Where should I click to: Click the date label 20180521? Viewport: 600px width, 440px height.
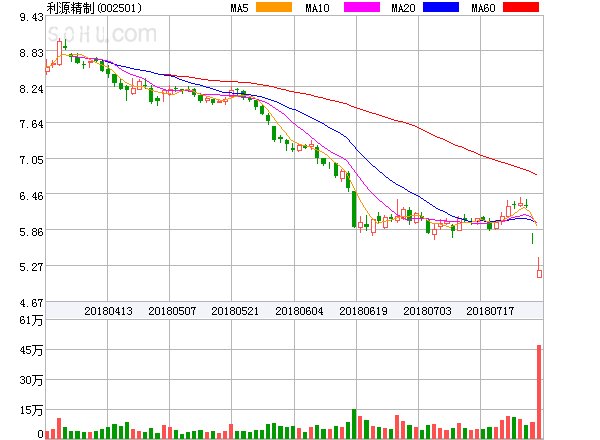(235, 311)
